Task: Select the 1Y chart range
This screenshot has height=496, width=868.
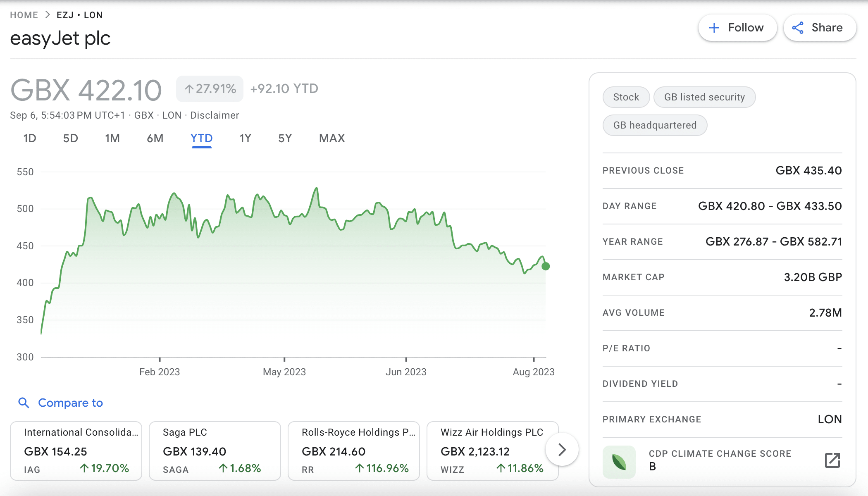Action: (x=245, y=138)
